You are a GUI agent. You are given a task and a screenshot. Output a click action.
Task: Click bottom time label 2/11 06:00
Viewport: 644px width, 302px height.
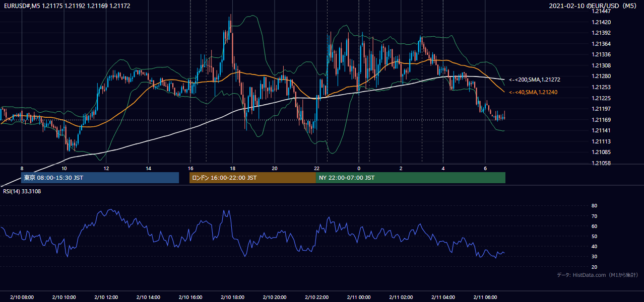485,297
